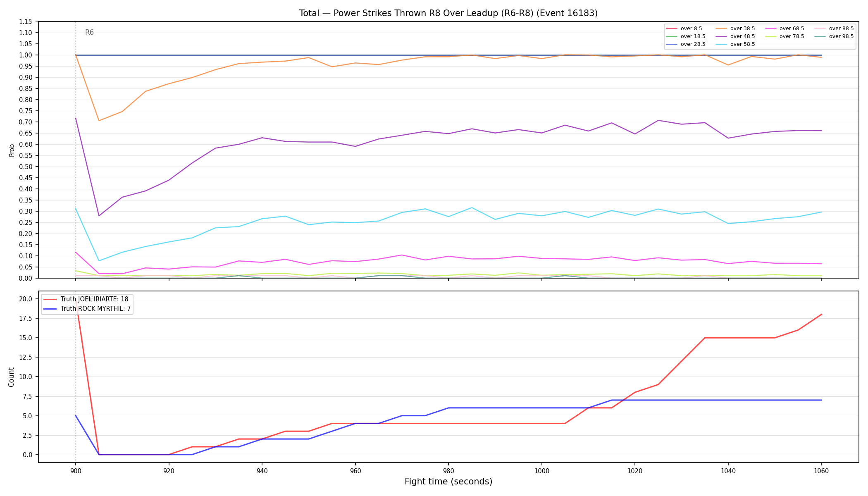The height and width of the screenshot is (496, 868).
Task: Click the 20.0 tick on the Count axis
Action: pyautogui.click(x=26, y=299)
